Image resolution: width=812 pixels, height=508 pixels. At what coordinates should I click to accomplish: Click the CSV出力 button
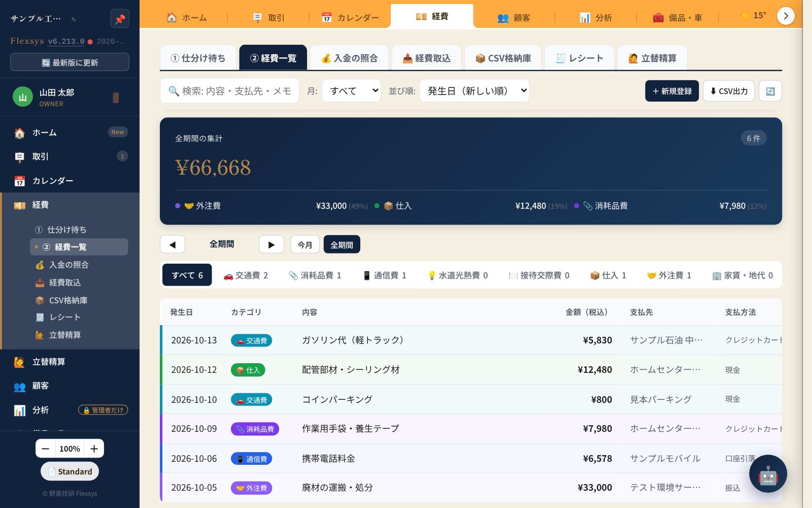729,91
